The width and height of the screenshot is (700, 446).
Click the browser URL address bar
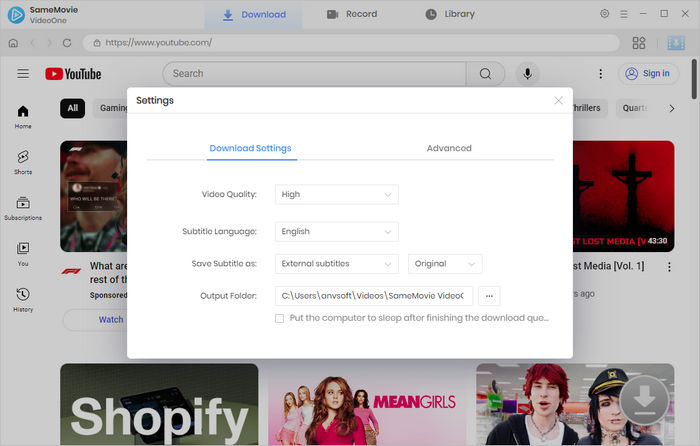(351, 43)
